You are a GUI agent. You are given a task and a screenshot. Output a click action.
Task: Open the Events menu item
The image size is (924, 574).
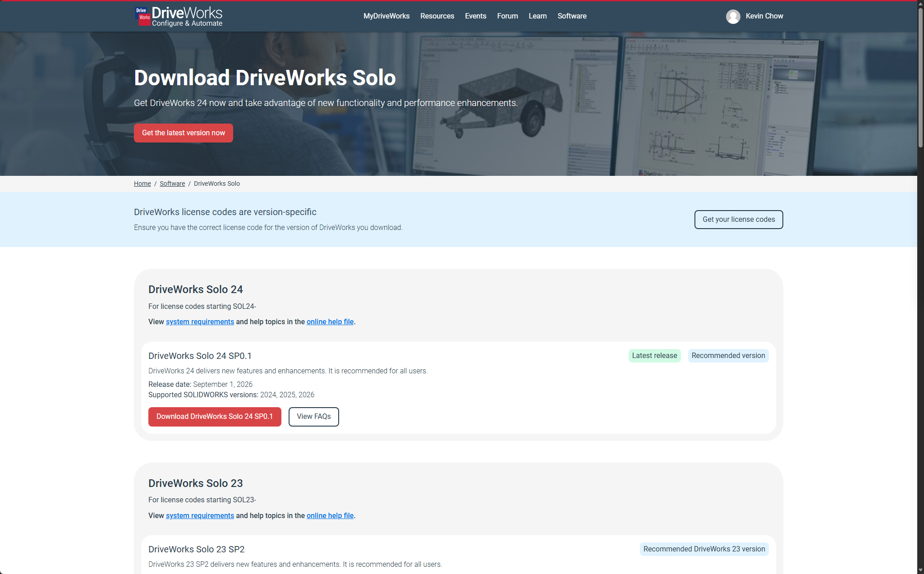[475, 16]
